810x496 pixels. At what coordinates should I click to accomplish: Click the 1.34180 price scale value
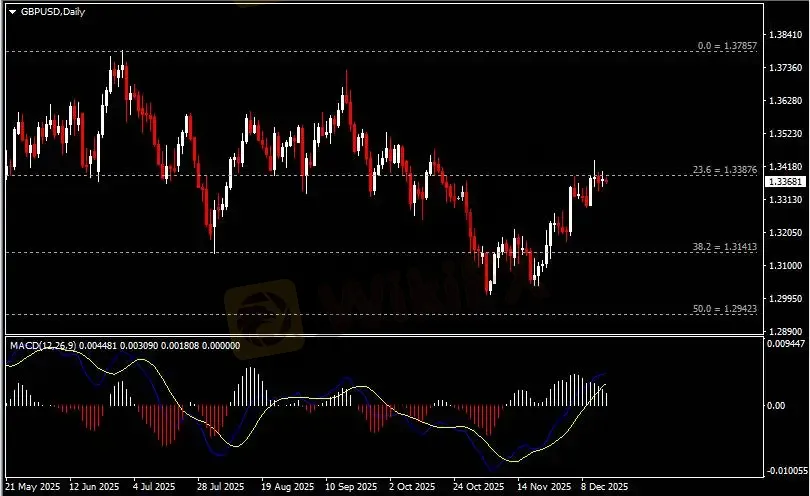pyautogui.click(x=785, y=166)
